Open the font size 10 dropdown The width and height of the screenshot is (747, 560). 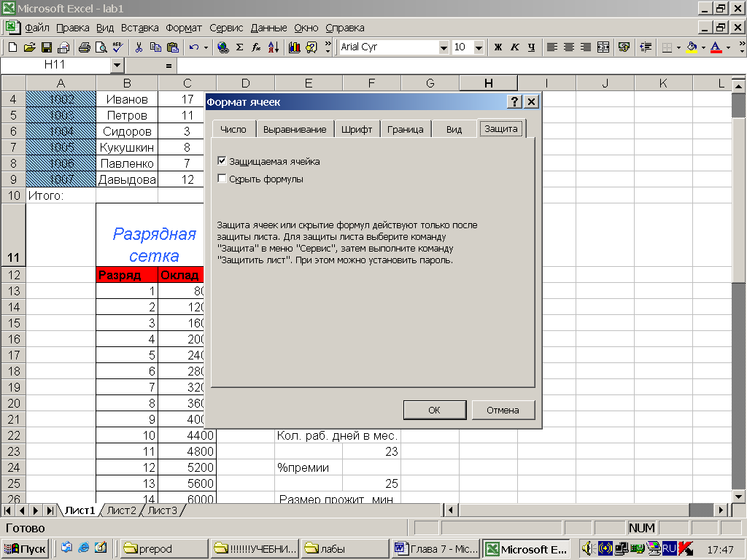coord(479,47)
